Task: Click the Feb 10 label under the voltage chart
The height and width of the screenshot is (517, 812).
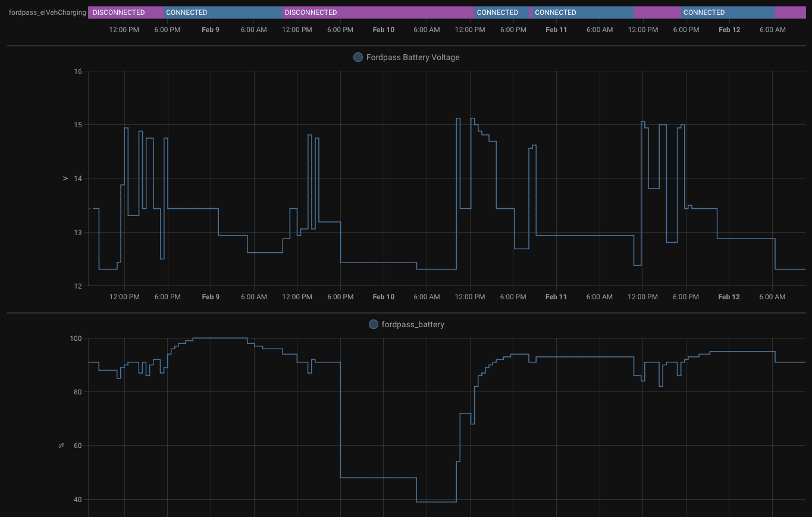Action: pyautogui.click(x=383, y=297)
